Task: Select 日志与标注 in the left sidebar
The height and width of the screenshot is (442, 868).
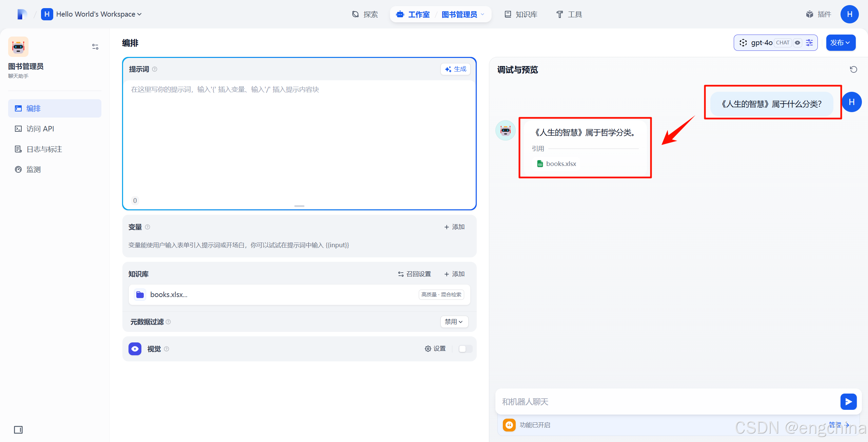Action: 44,149
